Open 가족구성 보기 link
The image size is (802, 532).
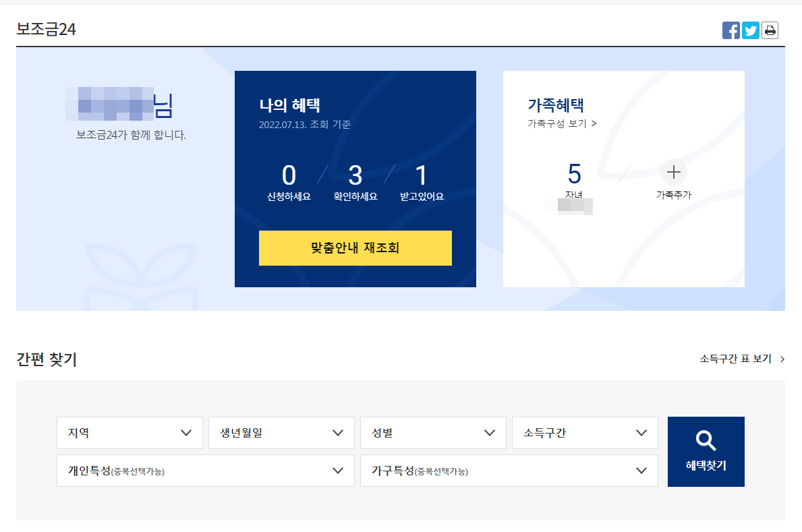pyautogui.click(x=562, y=124)
